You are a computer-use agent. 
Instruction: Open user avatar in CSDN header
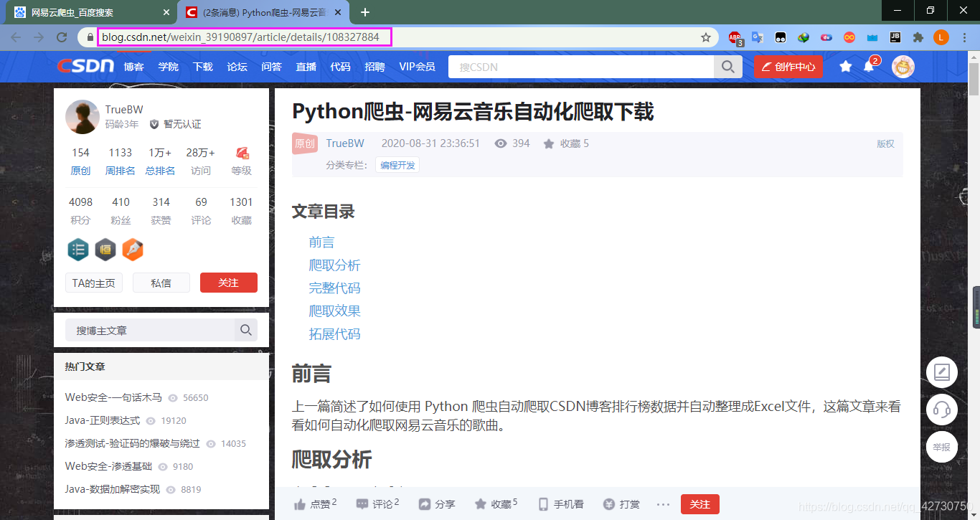[x=903, y=67]
